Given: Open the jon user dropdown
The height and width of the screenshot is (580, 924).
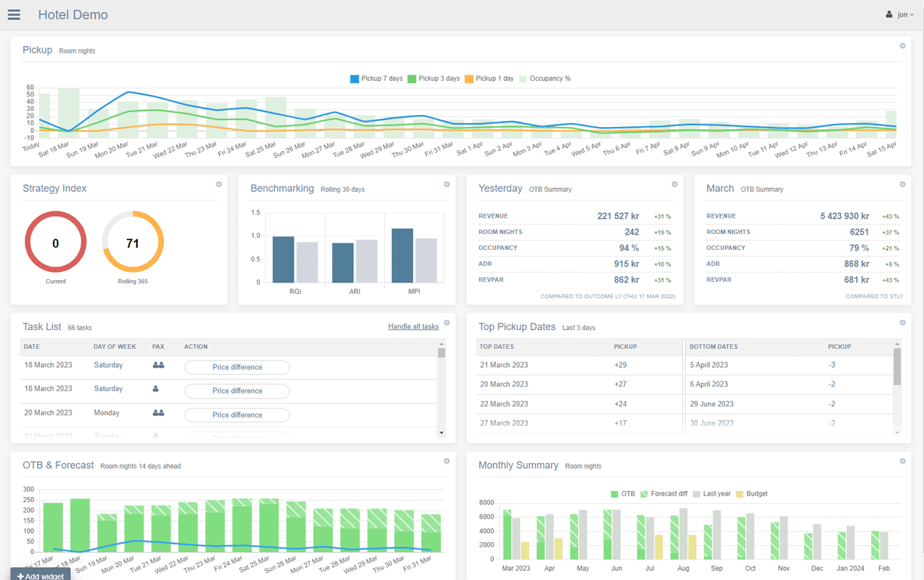Looking at the screenshot, I should (900, 15).
